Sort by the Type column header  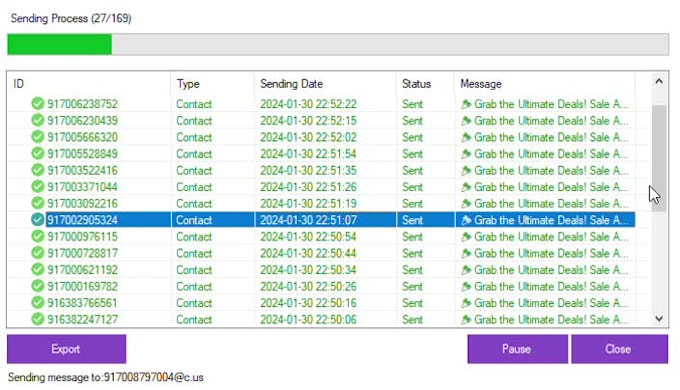(212, 84)
